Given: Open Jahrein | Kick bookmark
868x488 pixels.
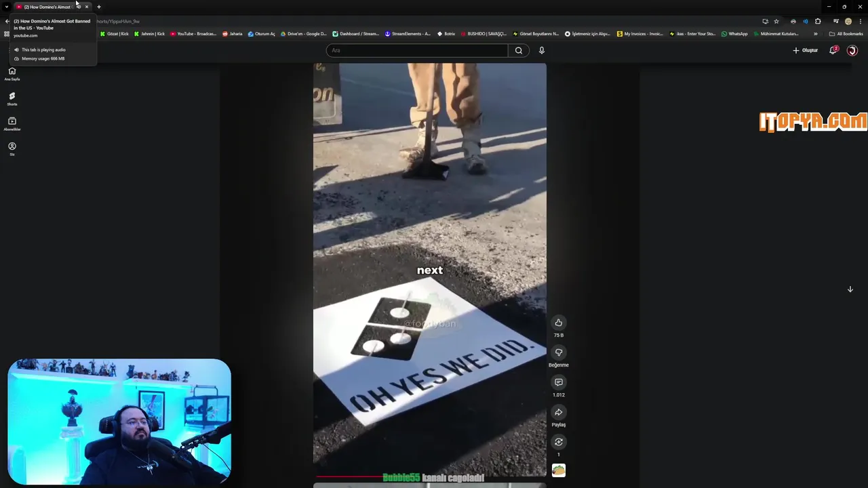Looking at the screenshot, I should 149,34.
